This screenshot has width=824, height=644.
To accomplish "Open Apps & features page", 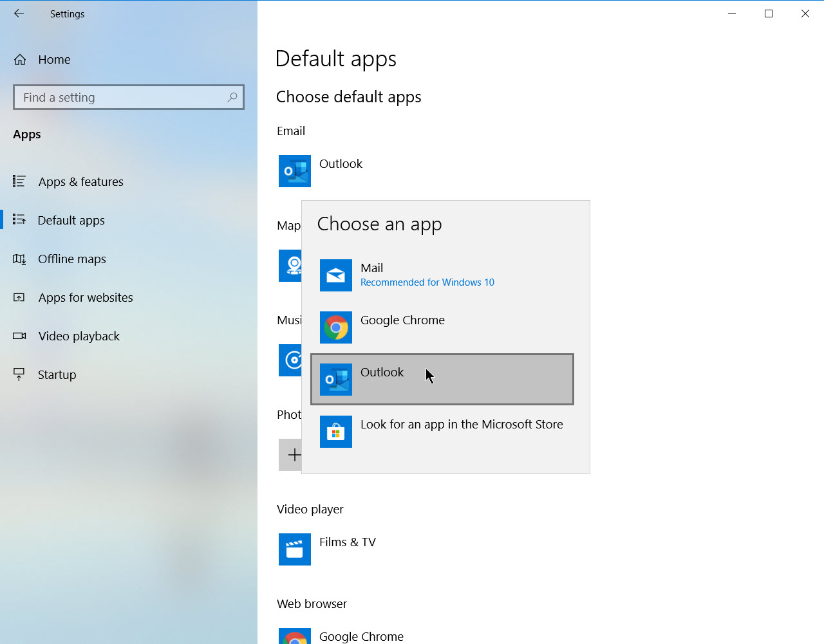I will tap(80, 182).
